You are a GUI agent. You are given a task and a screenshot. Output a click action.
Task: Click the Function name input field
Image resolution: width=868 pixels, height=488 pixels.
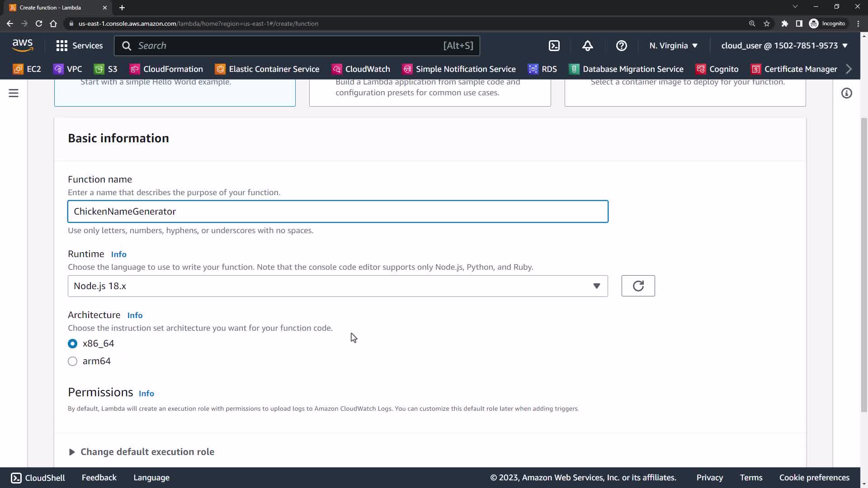point(337,211)
